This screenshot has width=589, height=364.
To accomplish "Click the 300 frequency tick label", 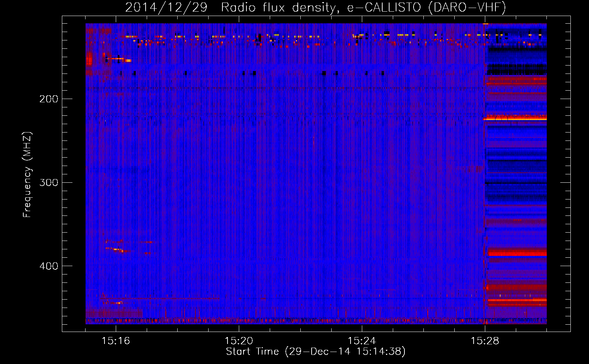I will coord(49,182).
